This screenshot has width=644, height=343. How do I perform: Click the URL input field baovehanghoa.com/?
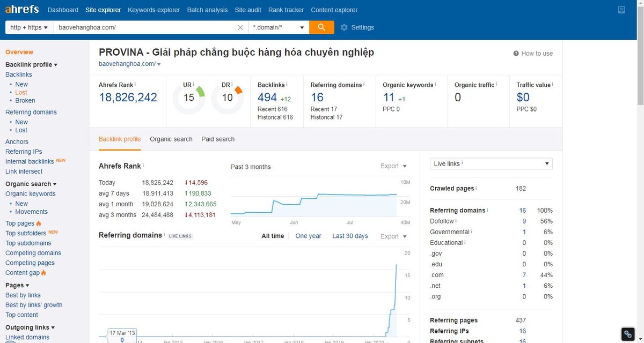145,27
